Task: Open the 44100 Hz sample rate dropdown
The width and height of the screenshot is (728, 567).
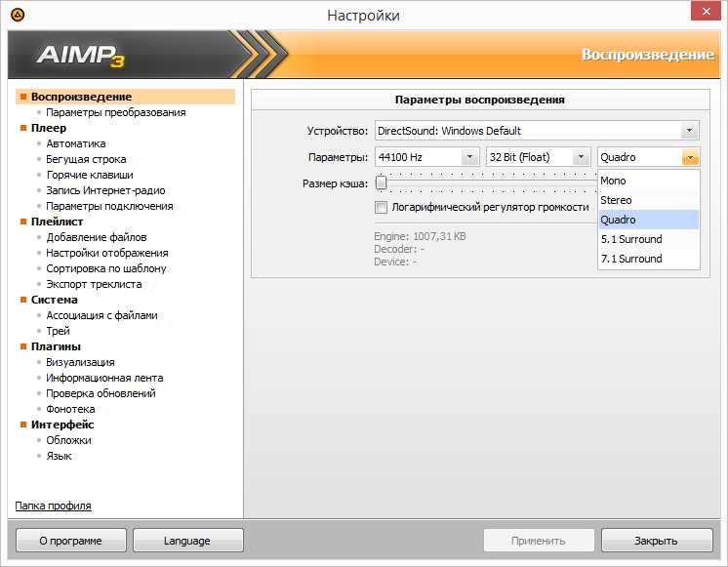Action: (470, 157)
